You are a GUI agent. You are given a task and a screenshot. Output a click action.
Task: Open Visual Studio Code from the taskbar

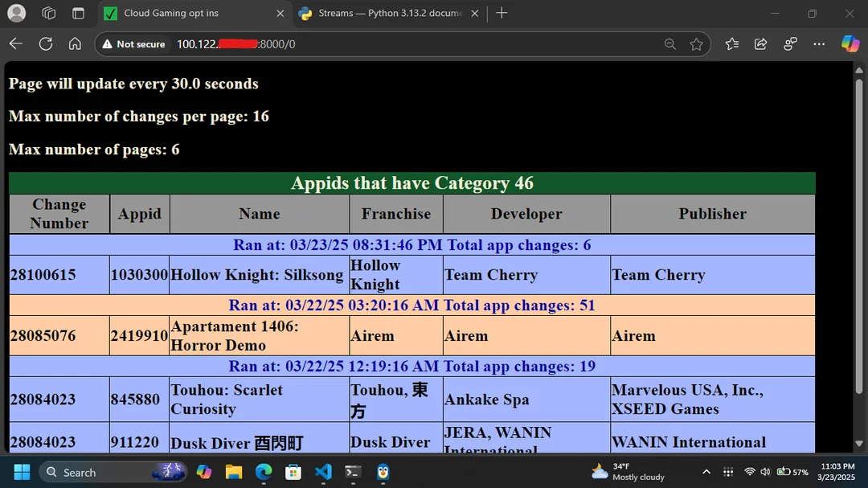323,472
